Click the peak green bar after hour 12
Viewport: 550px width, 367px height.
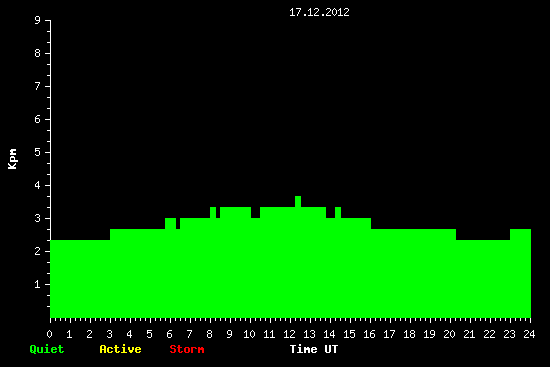point(298,201)
